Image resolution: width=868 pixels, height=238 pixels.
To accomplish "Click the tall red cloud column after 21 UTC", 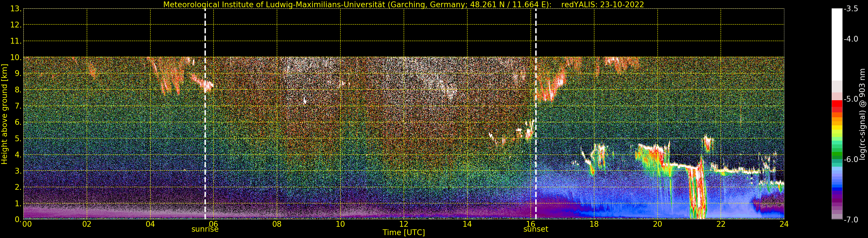I will 698,192.
